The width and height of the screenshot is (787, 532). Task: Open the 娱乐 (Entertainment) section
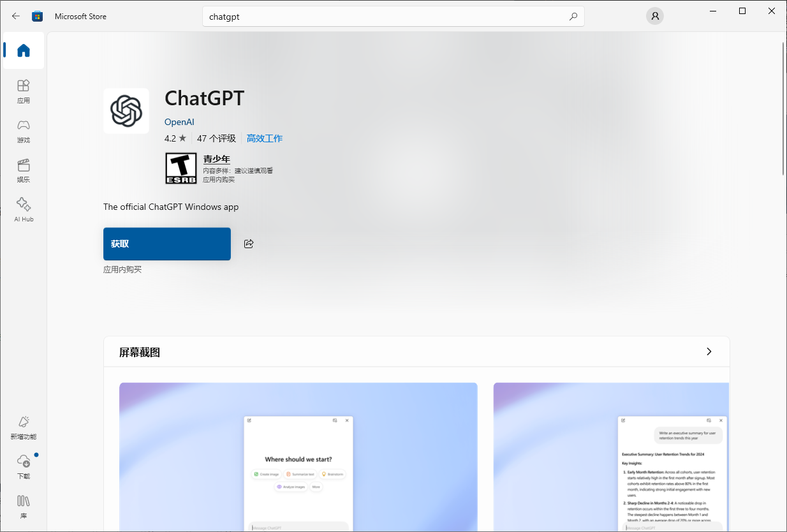point(24,170)
